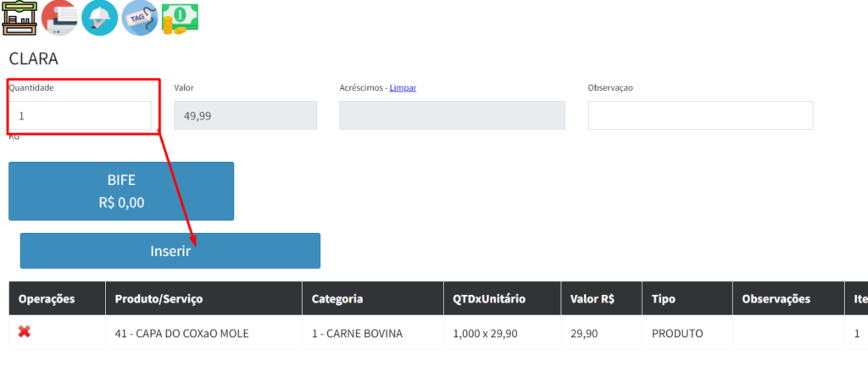Open the waiter serving tray icon

click(100, 18)
